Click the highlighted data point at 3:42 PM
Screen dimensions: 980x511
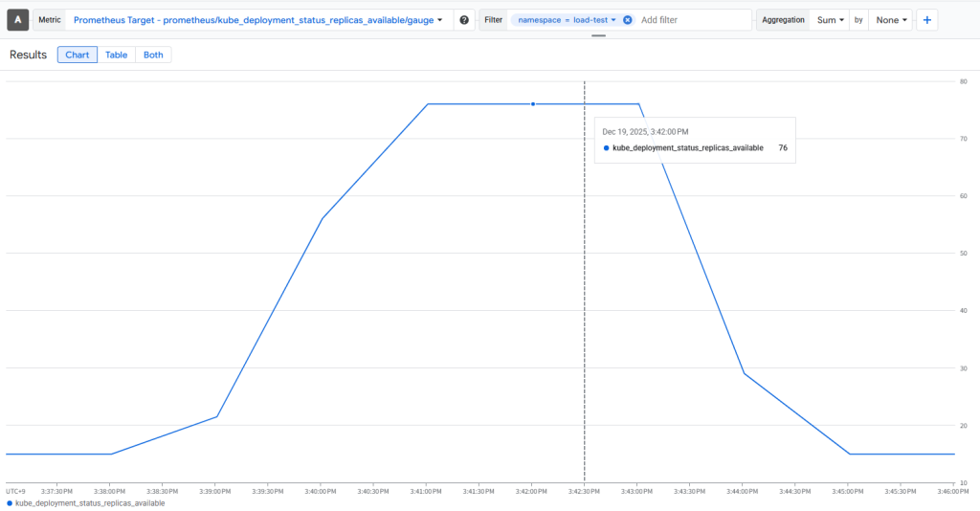click(x=532, y=103)
